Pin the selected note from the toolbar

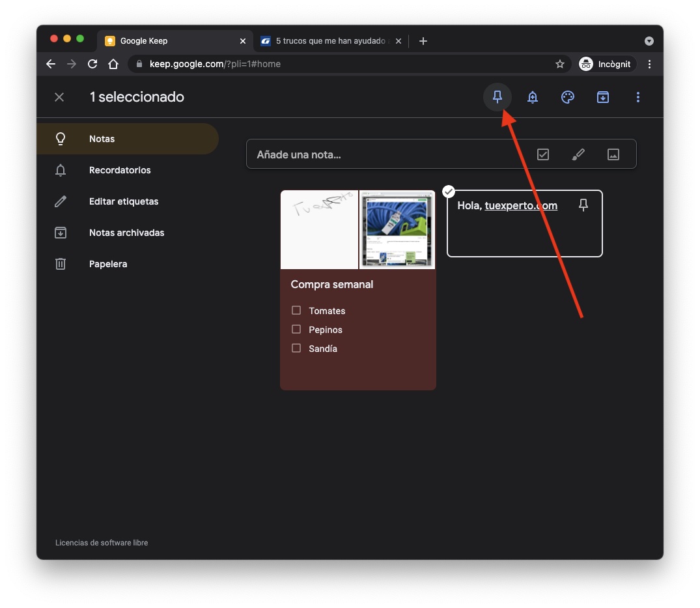497,97
